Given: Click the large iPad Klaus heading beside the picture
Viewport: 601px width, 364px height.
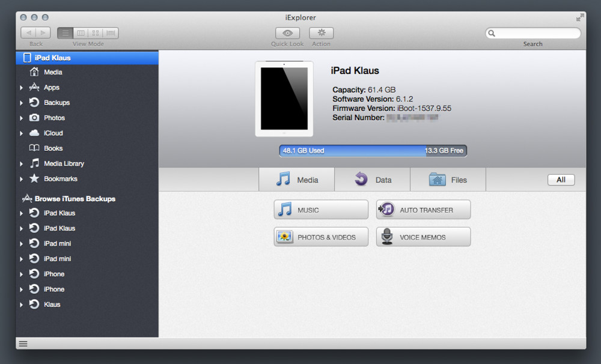Looking at the screenshot, I should [x=355, y=70].
